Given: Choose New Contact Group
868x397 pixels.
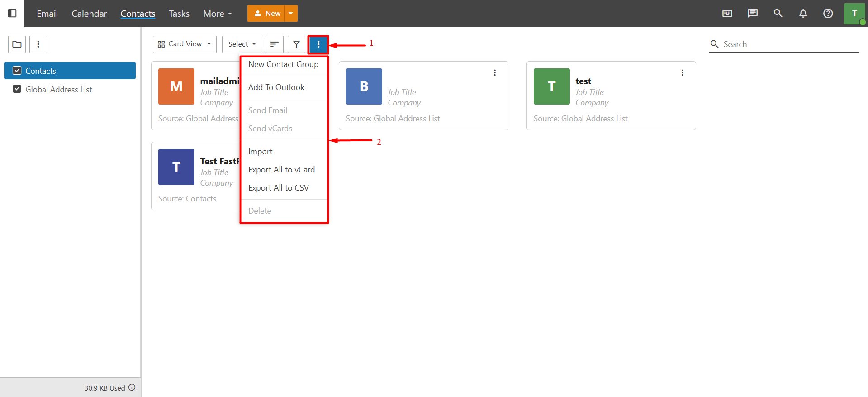Looking at the screenshot, I should pos(284,64).
